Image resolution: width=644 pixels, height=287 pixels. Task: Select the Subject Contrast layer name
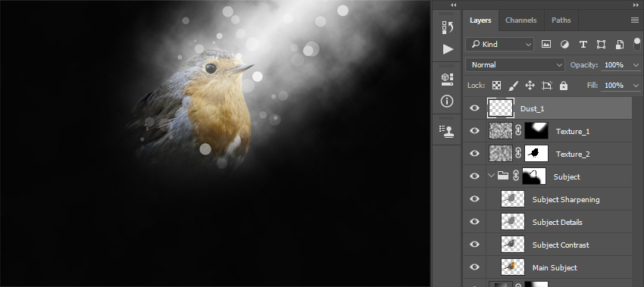[x=561, y=245]
